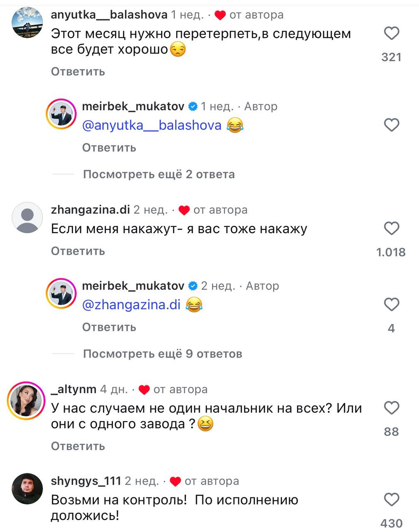Reply to zhangazina.di's comment
Image resolution: width=419 pixels, height=532 pixels.
tap(78, 251)
